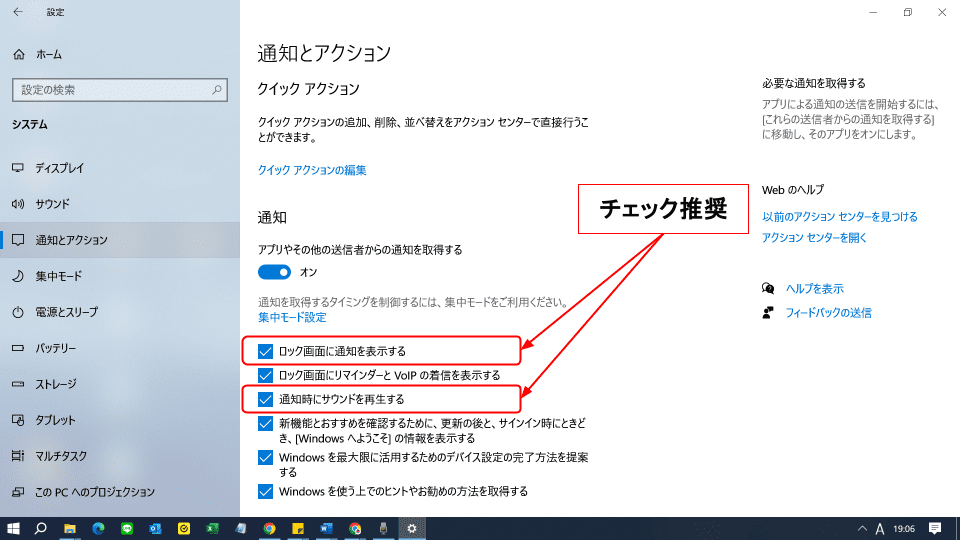This screenshot has width=960, height=540.
Task: Click the Get help link
Action: click(x=814, y=288)
